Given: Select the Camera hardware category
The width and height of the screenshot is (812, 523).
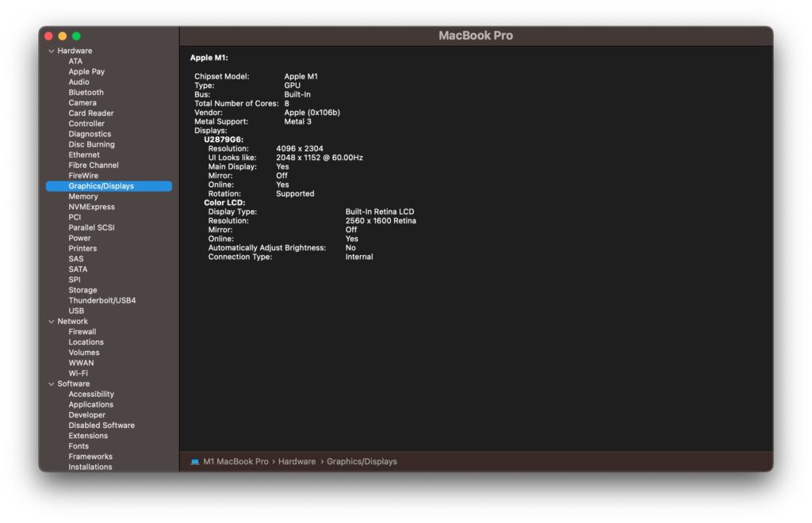Looking at the screenshot, I should point(82,102).
